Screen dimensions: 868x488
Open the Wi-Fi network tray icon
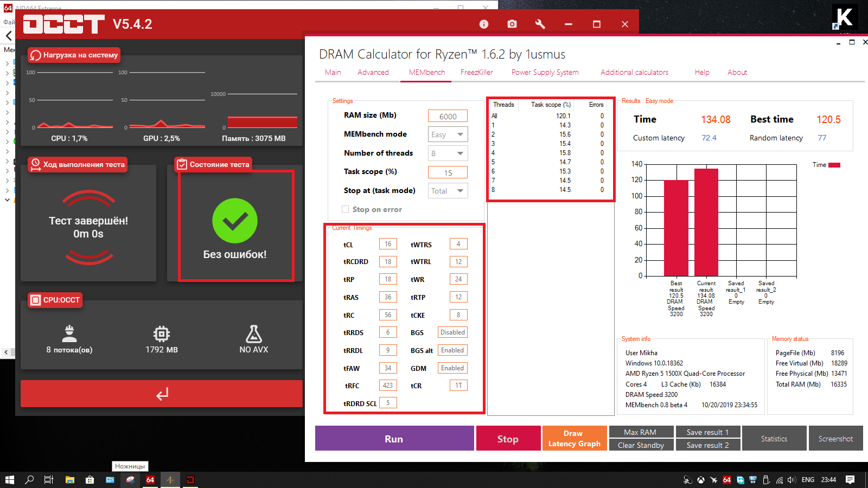tap(780, 480)
